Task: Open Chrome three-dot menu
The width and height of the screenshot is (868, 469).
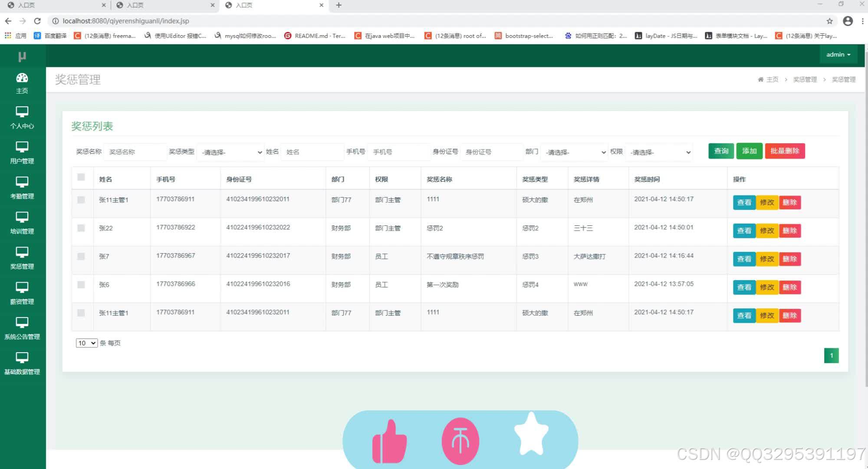Action: [862, 21]
